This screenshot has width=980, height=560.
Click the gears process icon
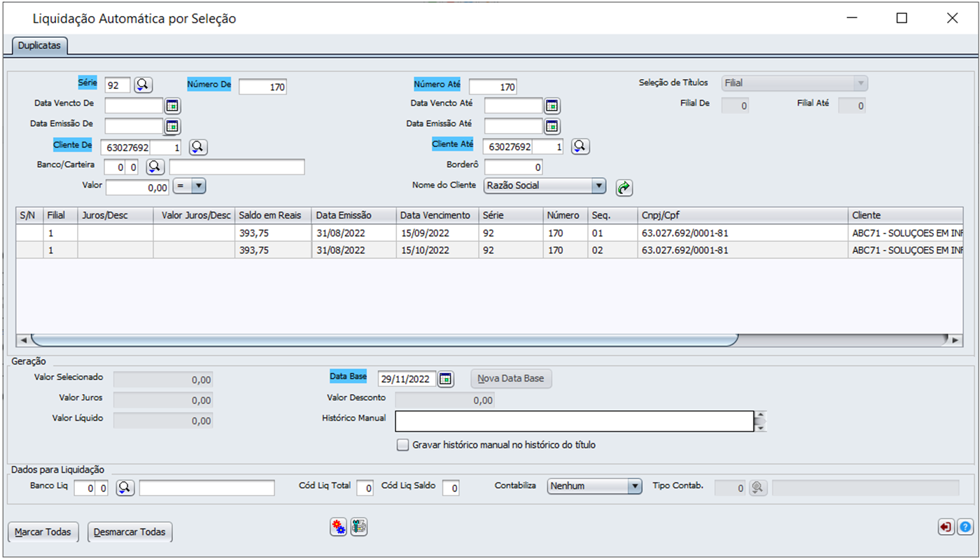point(339,527)
